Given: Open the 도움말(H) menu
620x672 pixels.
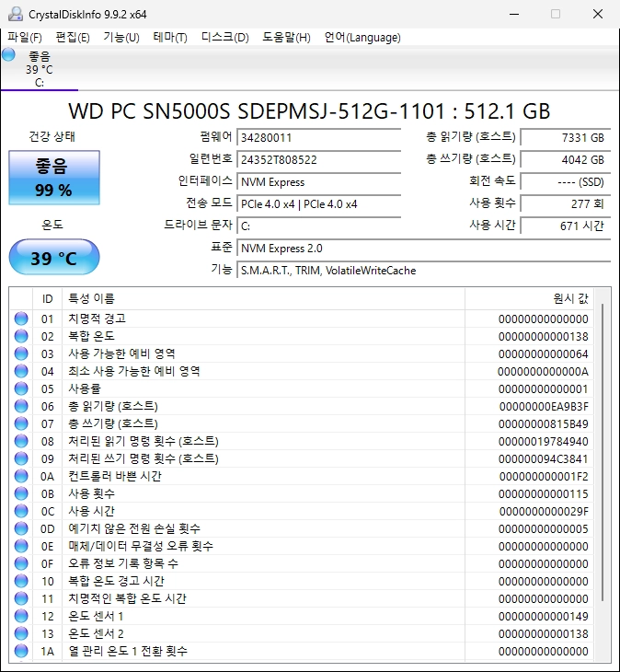Looking at the screenshot, I should [x=286, y=38].
